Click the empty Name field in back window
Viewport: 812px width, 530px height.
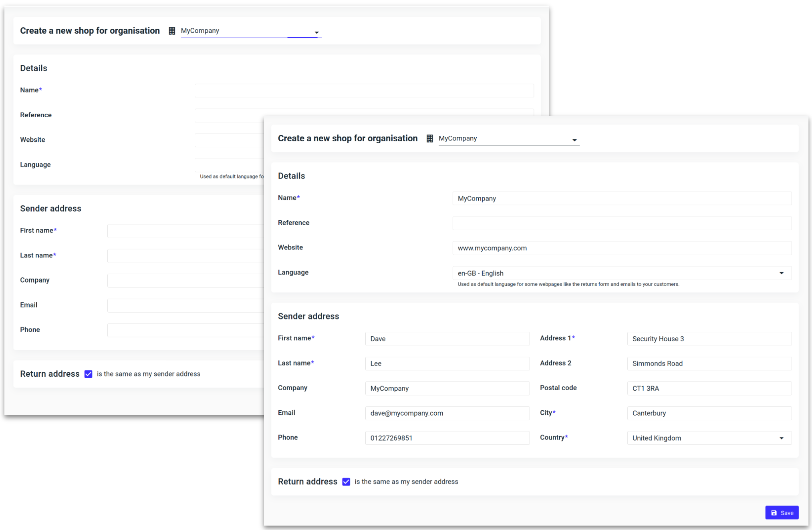364,90
